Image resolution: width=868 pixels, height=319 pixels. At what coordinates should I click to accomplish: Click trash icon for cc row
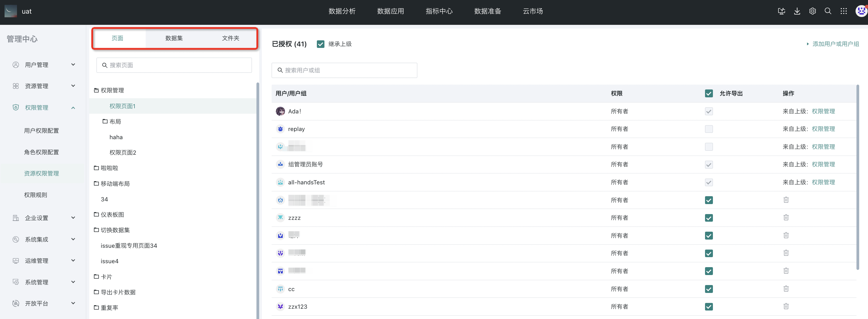pos(786,289)
